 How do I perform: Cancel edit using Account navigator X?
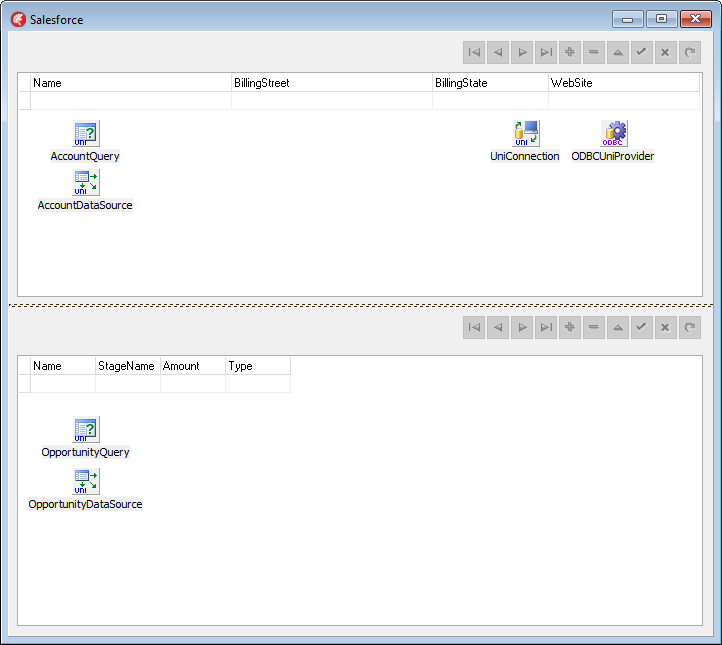point(666,52)
